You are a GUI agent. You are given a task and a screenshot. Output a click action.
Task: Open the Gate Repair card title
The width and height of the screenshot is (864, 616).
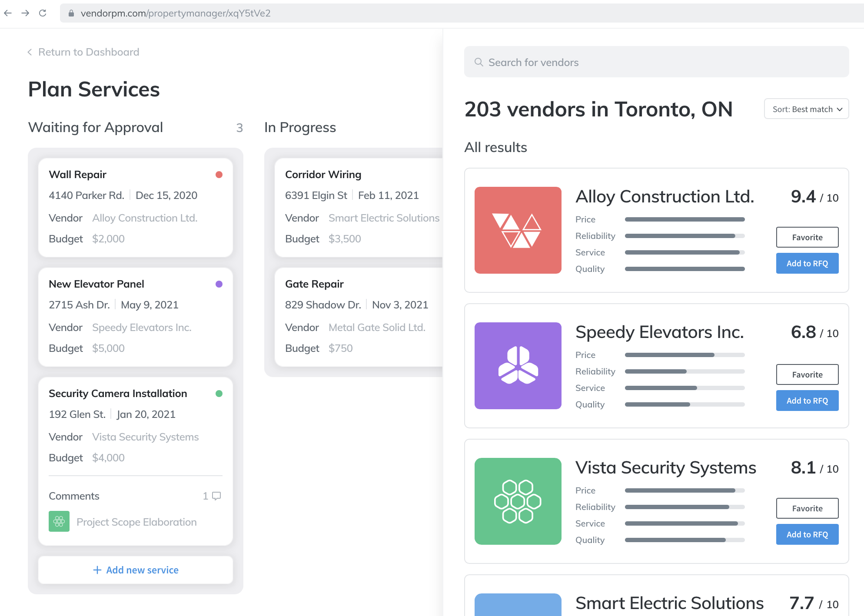[314, 284]
